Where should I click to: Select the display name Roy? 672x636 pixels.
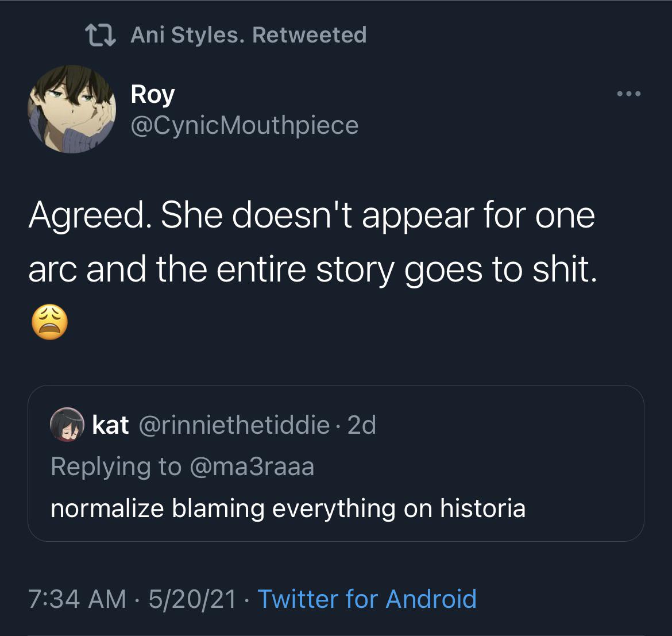coord(151,94)
